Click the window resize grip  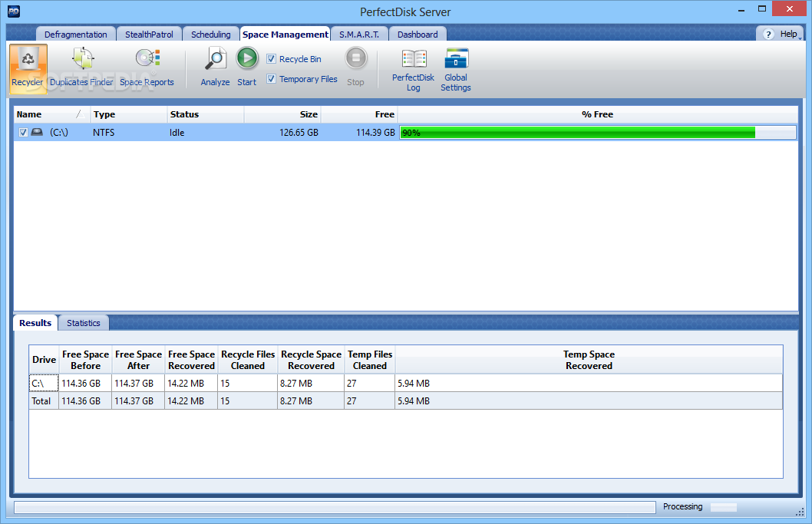[800, 512]
